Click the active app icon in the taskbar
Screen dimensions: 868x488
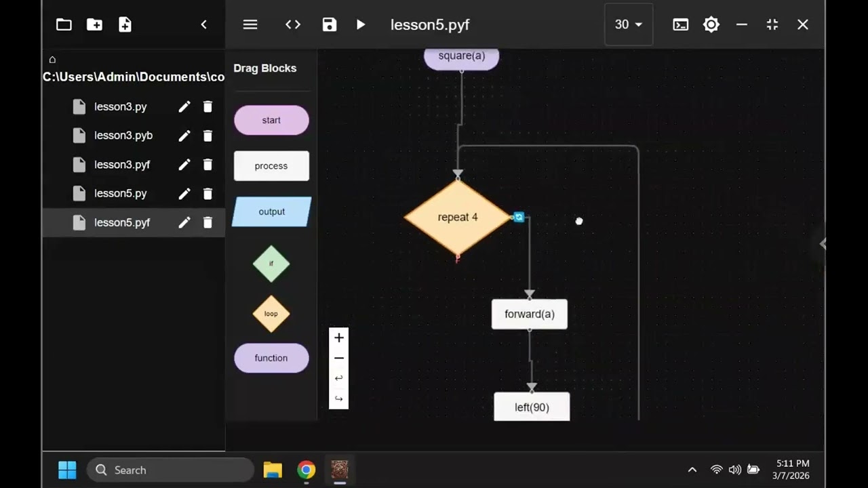point(340,470)
